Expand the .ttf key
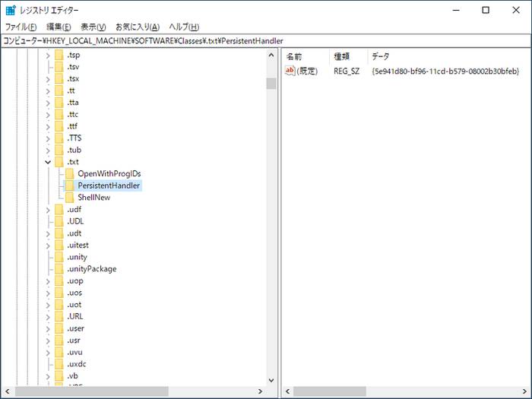 pos(48,127)
